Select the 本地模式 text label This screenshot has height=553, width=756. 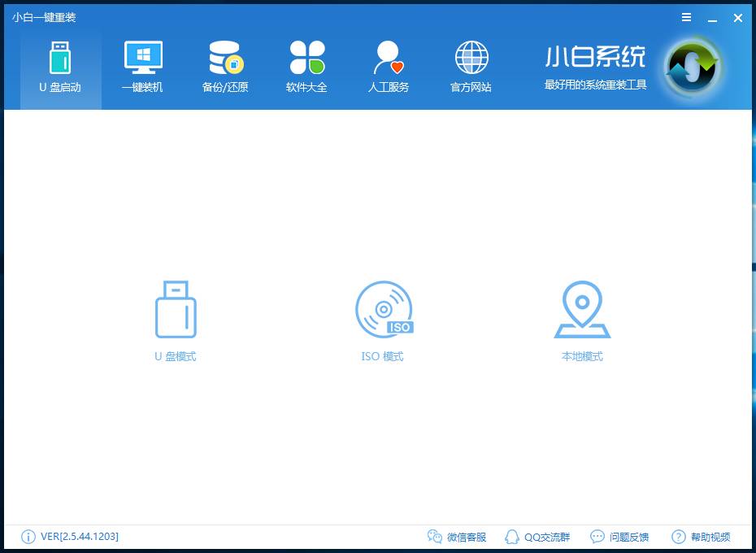[x=582, y=356]
